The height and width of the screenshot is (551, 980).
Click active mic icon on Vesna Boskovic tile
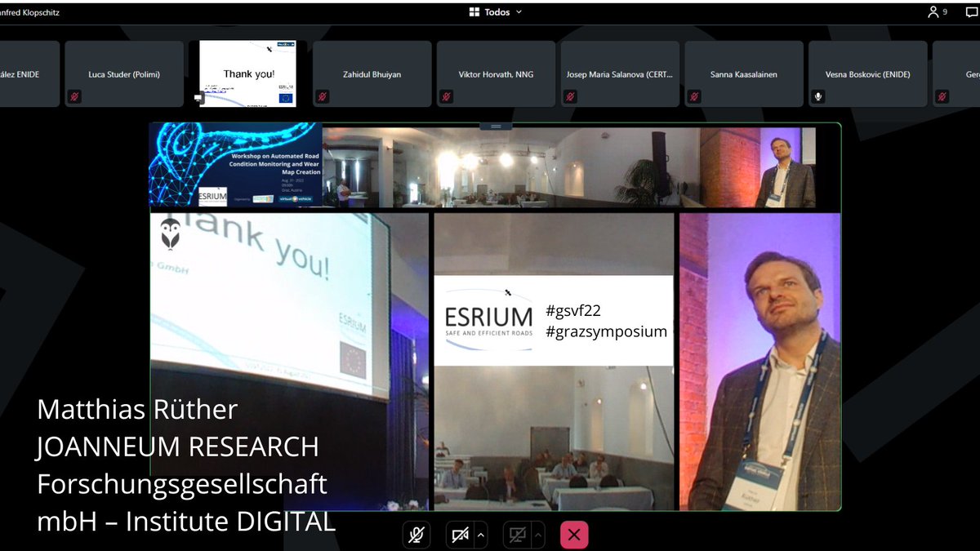point(818,97)
